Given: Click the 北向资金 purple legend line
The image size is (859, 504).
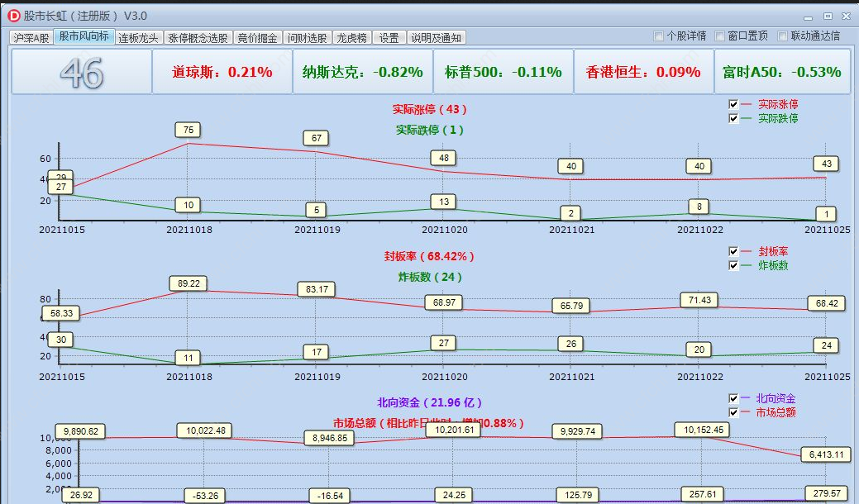Looking at the screenshot, I should point(746,398).
